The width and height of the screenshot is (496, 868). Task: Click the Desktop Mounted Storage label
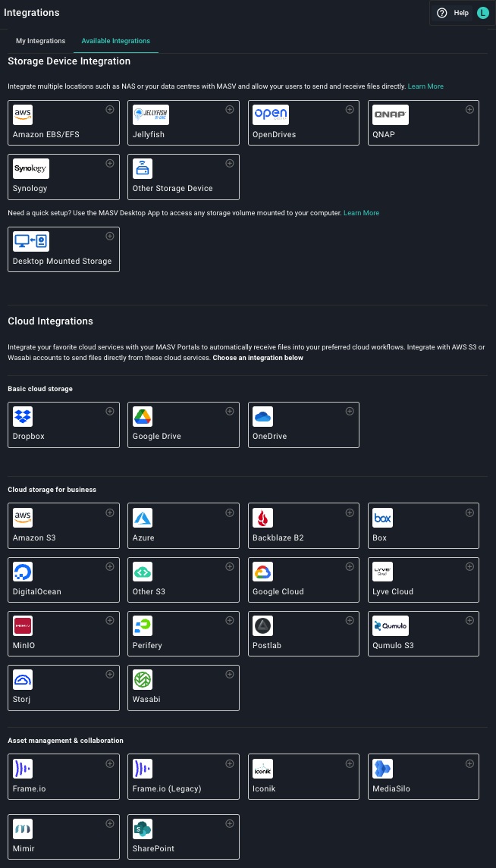point(62,261)
